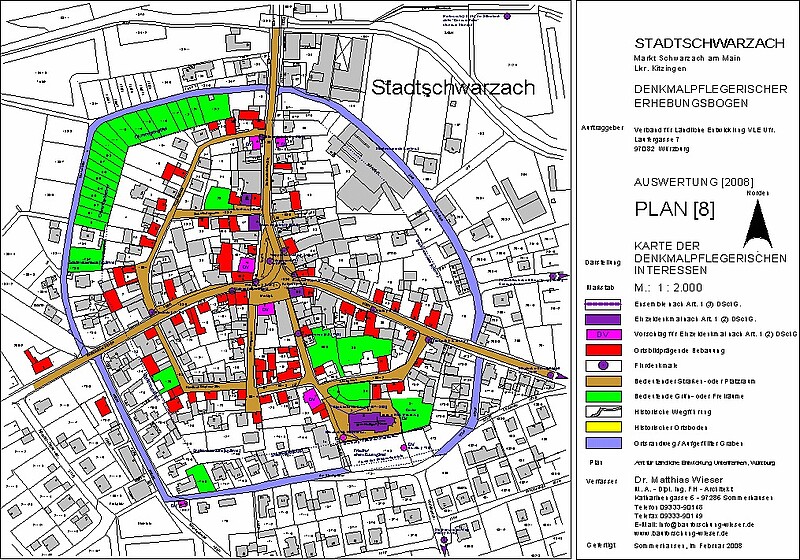Screen dimensions: 800x560
Task: Click the PLAN [8] heading
Action: coord(673,209)
